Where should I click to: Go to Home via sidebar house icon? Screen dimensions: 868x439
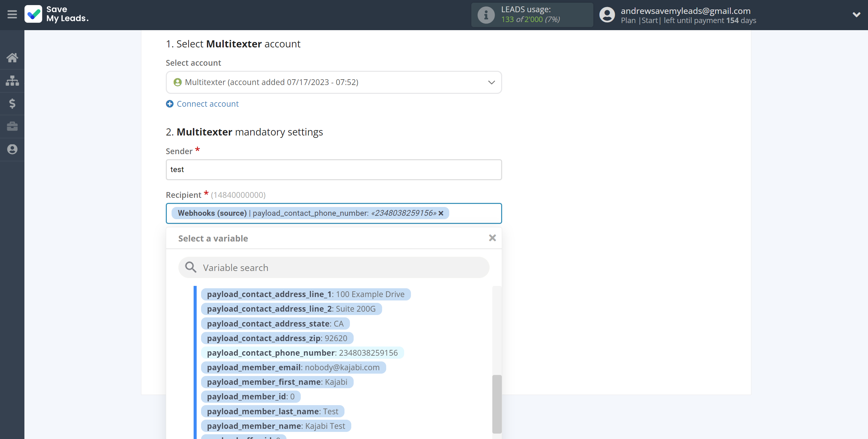pos(12,58)
